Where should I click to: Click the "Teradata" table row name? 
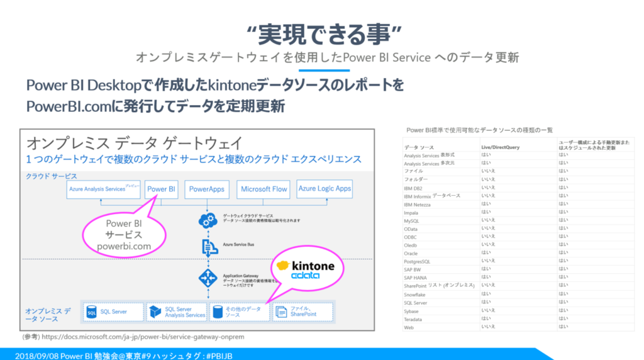click(413, 319)
